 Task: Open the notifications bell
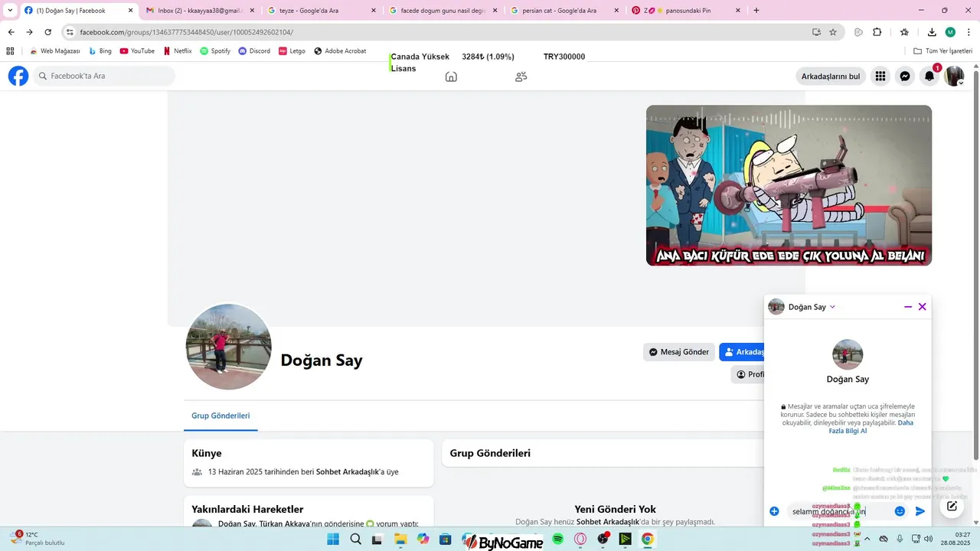point(929,76)
